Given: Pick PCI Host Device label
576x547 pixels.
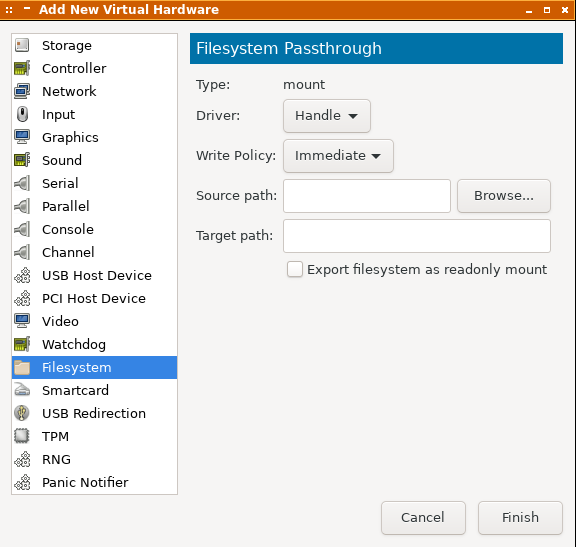Looking at the screenshot, I should 94,298.
